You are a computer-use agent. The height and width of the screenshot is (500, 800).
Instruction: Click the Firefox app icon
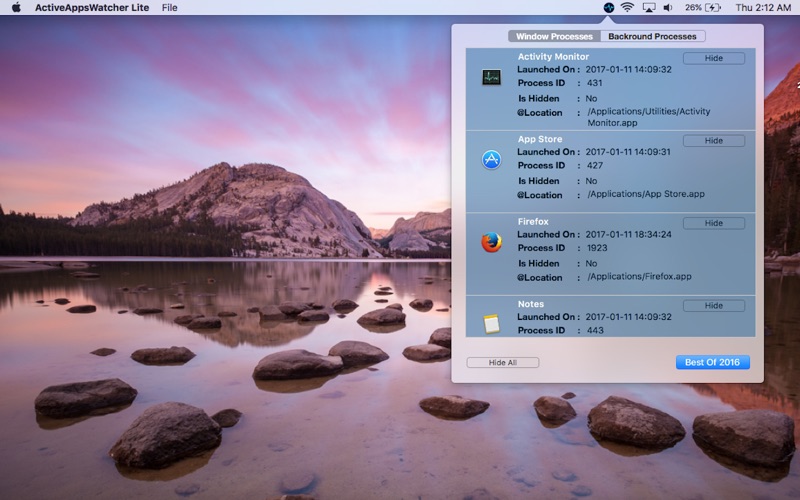[491, 242]
